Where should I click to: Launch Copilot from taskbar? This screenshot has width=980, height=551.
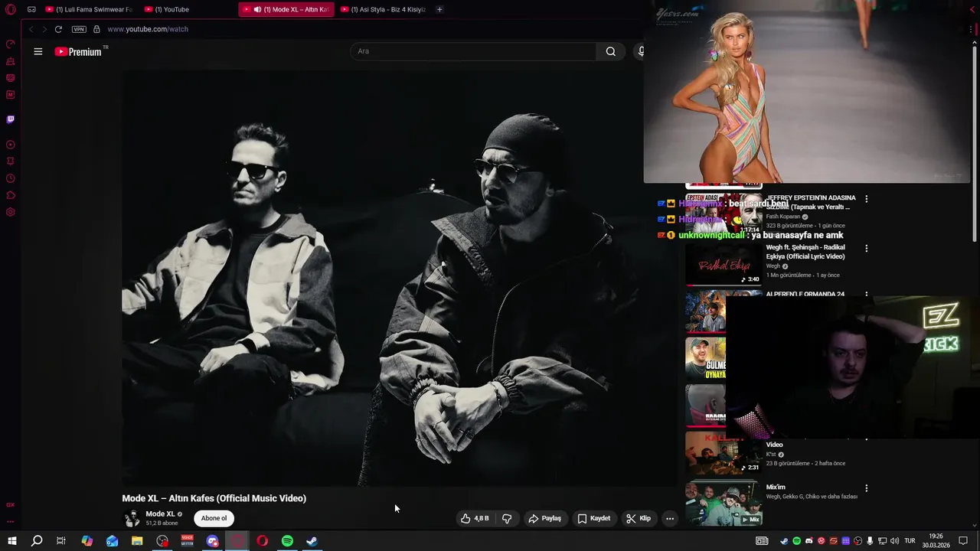coord(87,541)
